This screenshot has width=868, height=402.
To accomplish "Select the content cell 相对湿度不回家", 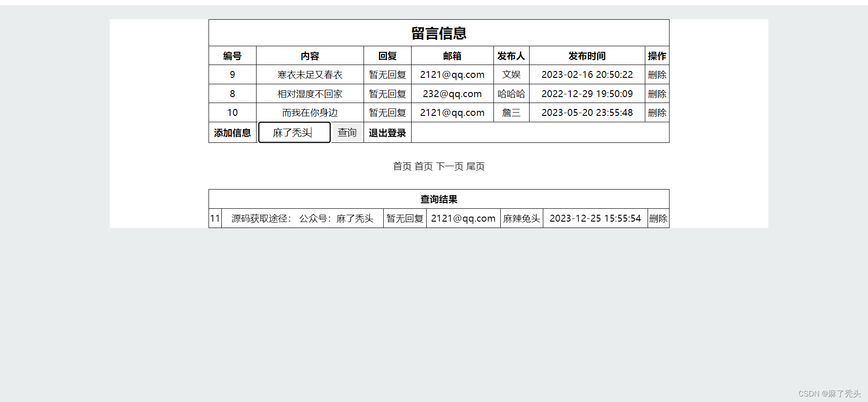I will pos(310,94).
